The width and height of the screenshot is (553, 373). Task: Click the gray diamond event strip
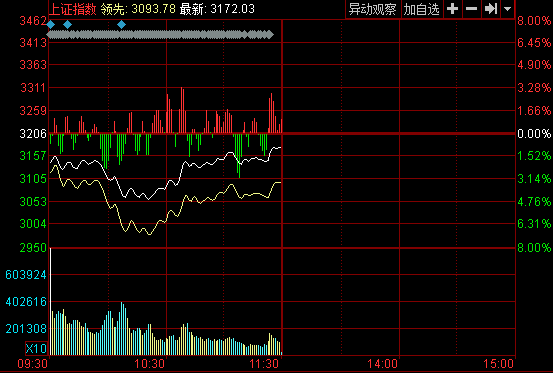160,35
